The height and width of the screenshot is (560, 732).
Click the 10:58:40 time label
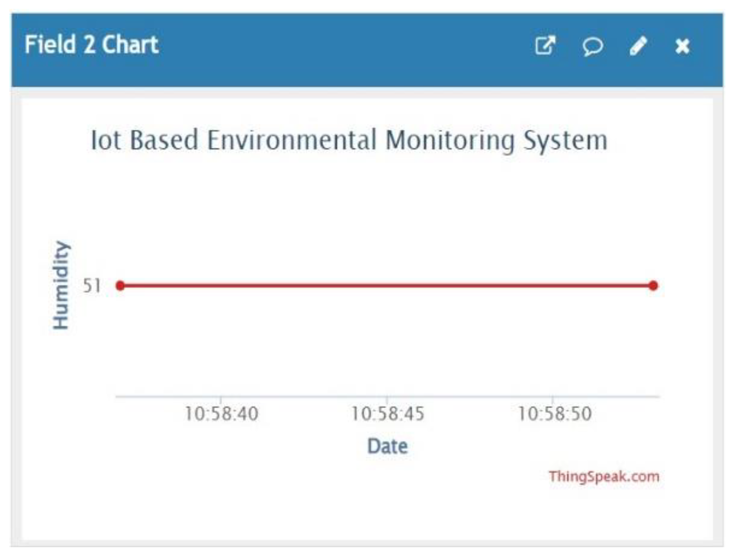coord(221,414)
